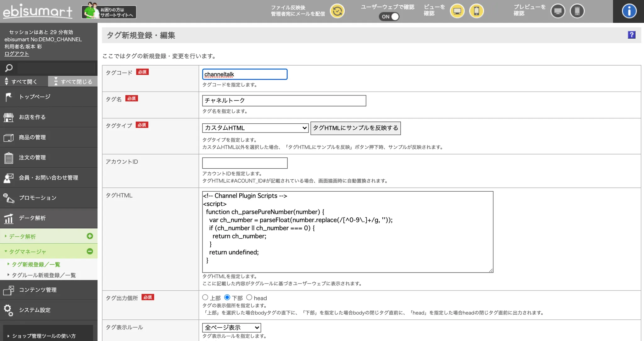Open mobile view confirmation icon

(476, 11)
